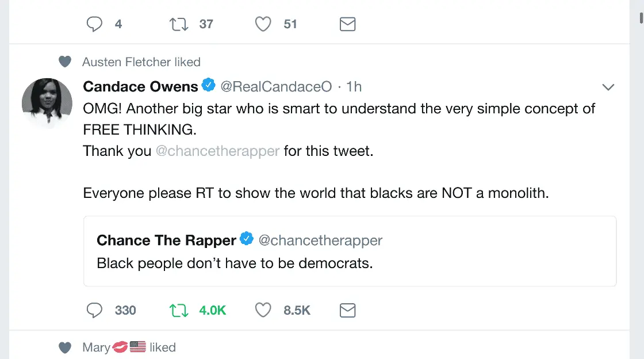This screenshot has width=644, height=359.
Task: Open the @RealCandaceO handle link
Action: point(276,86)
